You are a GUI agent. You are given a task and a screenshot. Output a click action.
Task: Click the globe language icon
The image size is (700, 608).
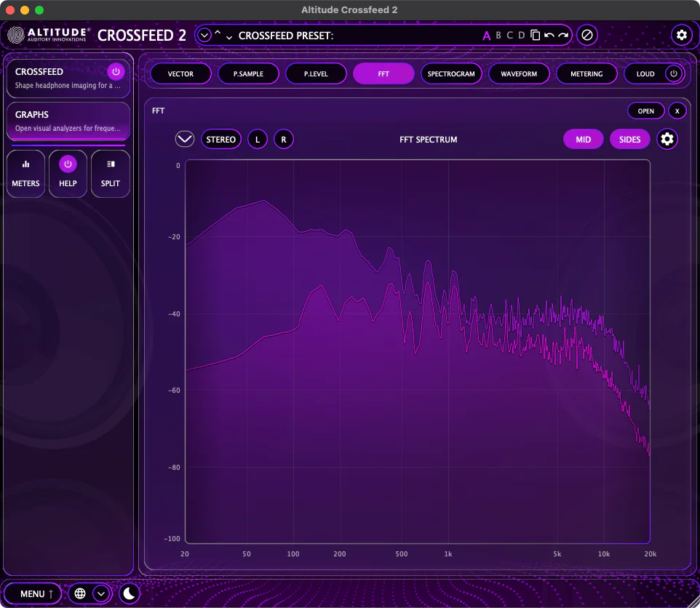point(80,593)
